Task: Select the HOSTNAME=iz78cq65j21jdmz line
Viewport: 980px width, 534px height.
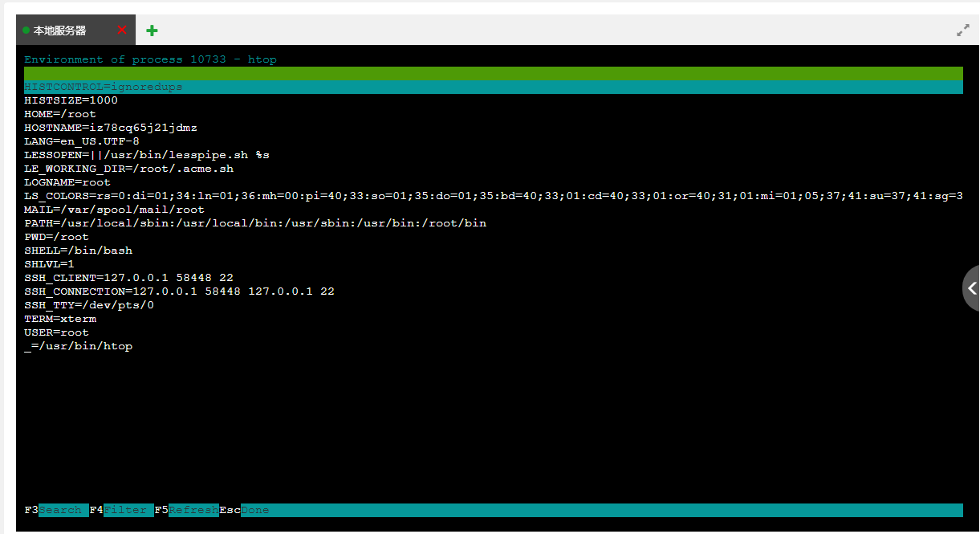Action: [111, 128]
